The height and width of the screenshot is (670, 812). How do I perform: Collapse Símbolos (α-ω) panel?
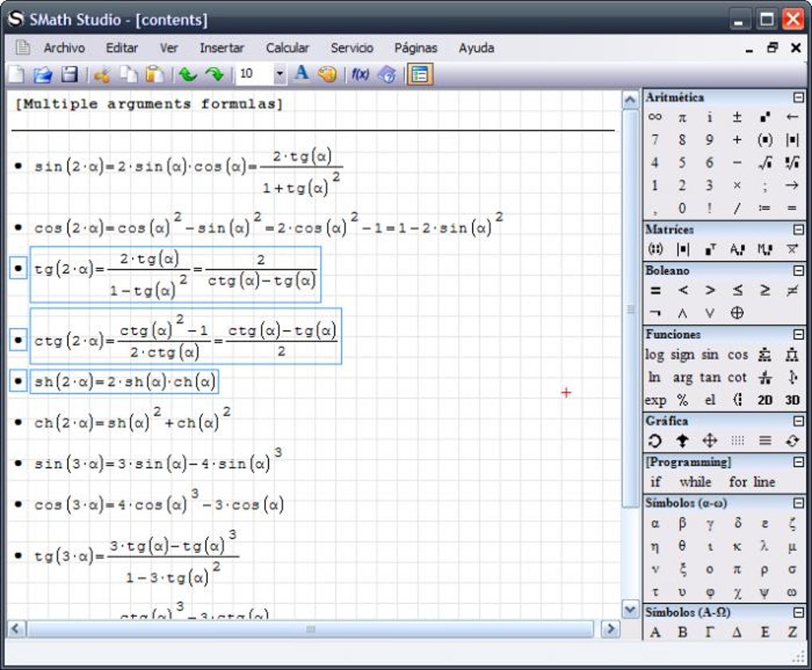[x=798, y=503]
